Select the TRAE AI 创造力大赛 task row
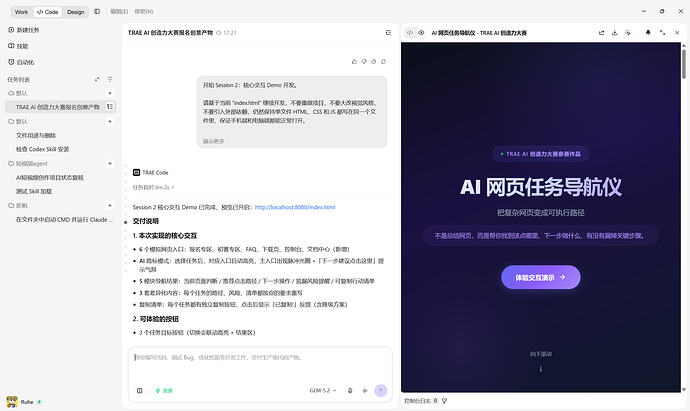Screen dimensions: 690x411 (60, 107)
